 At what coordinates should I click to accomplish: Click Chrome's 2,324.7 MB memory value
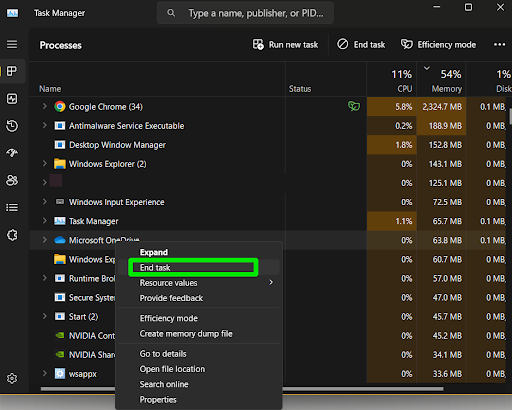pyautogui.click(x=442, y=107)
